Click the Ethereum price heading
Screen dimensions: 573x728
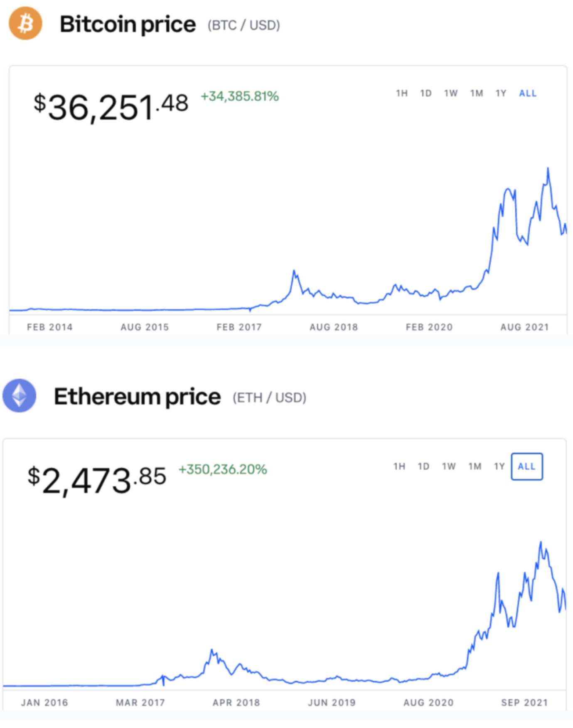[137, 397]
